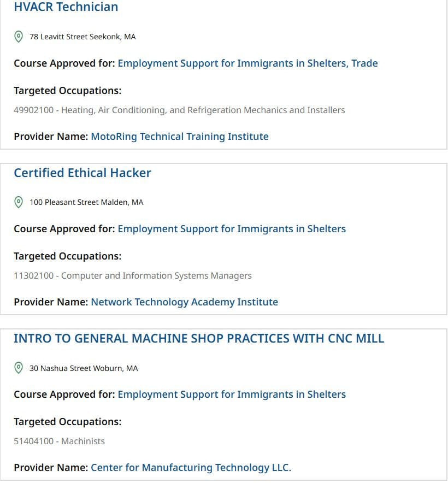The image size is (448, 483).
Task: Follow the MotoRing Technical Training Institute link
Action: click(x=180, y=137)
